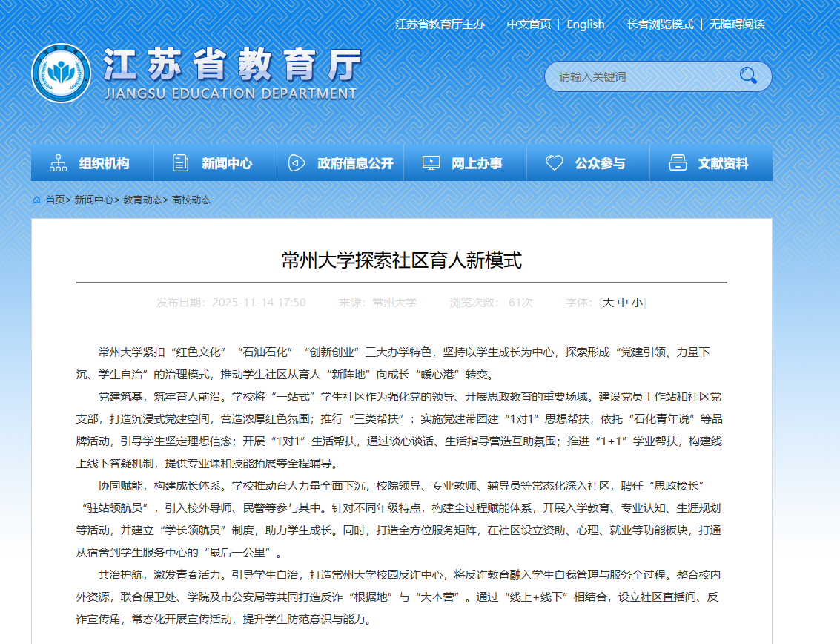
Task: Click the 新闻中心 document icon
Action: pyautogui.click(x=180, y=163)
